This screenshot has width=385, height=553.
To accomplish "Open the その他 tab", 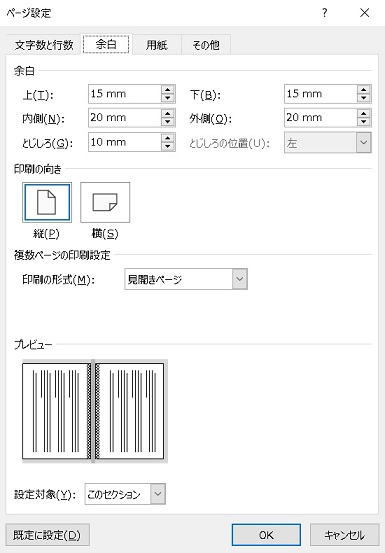I will tap(206, 45).
